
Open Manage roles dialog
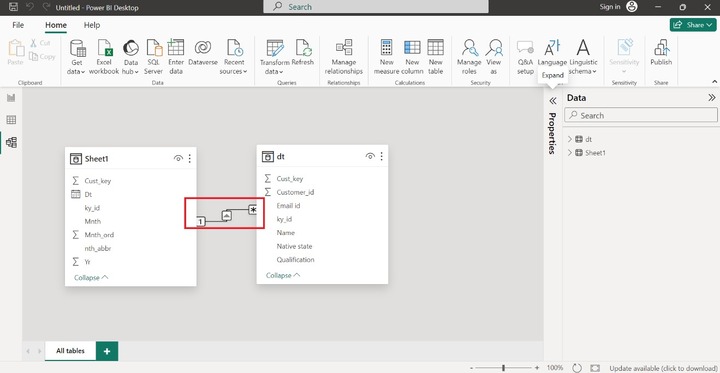point(469,57)
